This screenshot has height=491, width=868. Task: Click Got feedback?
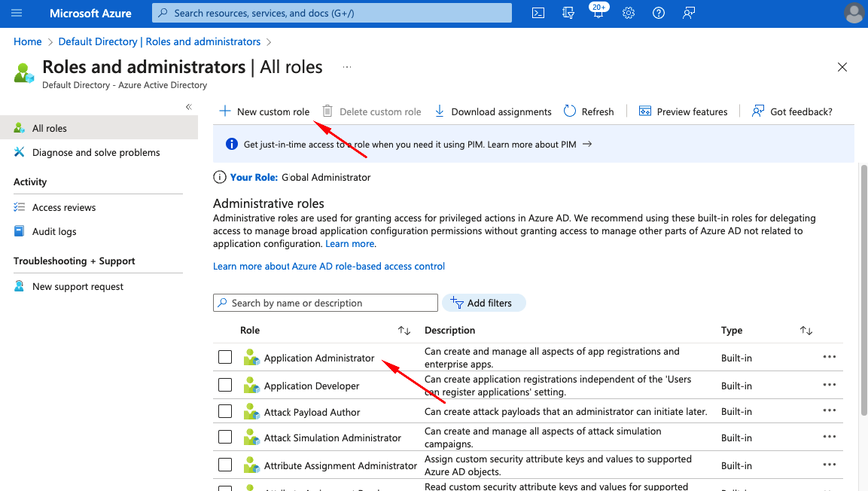pos(792,111)
